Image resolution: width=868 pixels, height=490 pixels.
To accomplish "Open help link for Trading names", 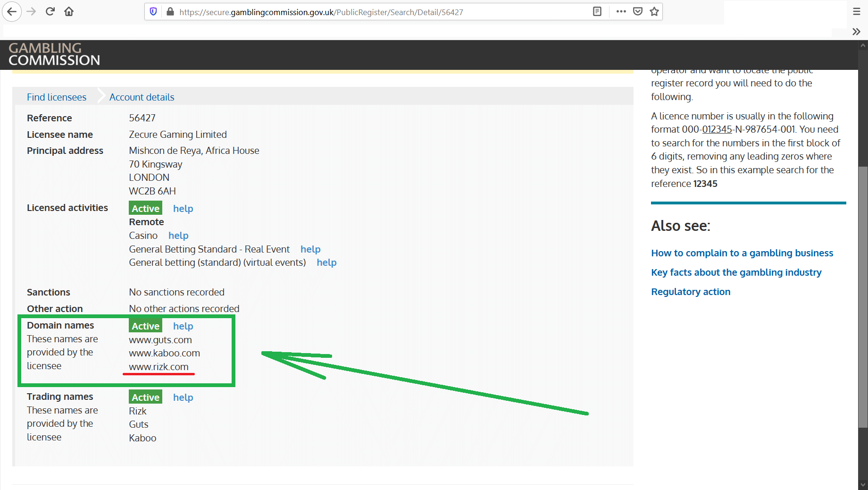I will [x=183, y=397].
